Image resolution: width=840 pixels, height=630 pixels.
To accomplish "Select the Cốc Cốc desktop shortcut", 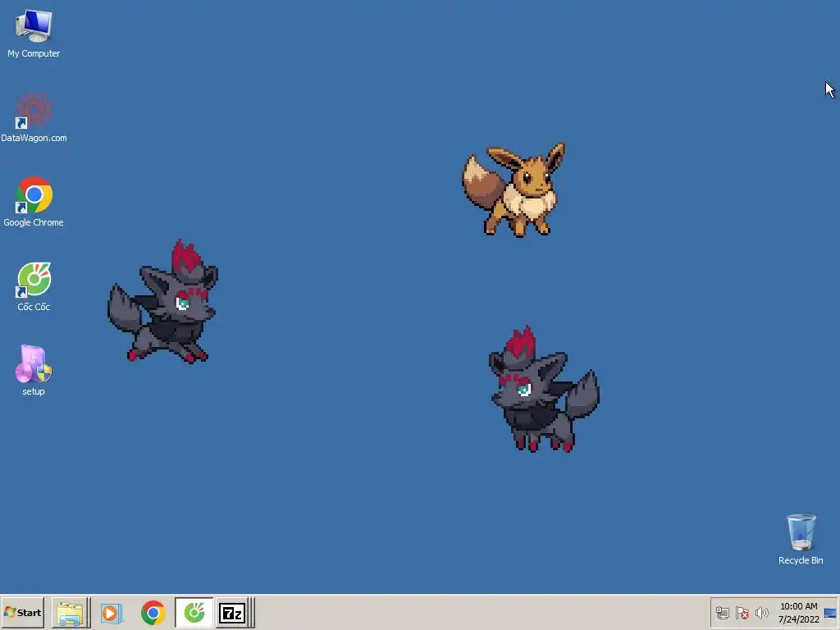I will point(34,286).
